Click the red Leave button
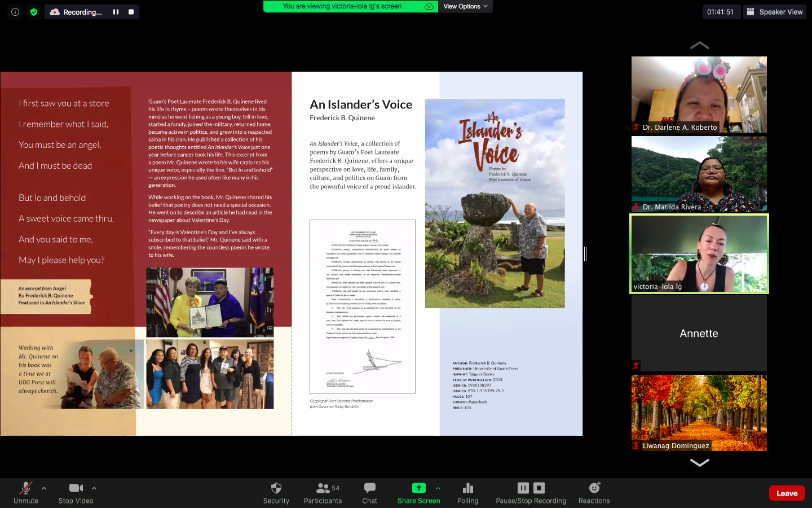812x508 pixels. [x=787, y=493]
